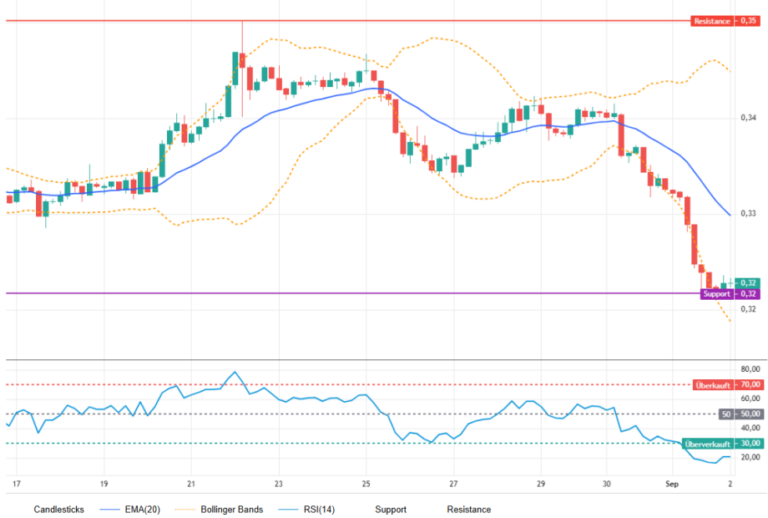Click the purple Support 0,32 price label

click(730, 294)
